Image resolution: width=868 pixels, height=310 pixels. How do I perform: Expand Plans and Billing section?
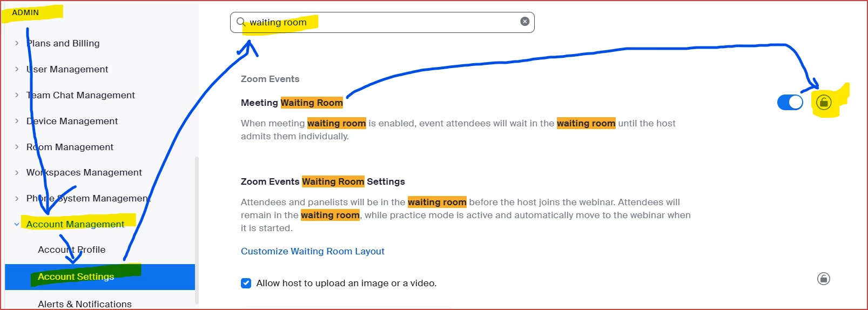17,43
